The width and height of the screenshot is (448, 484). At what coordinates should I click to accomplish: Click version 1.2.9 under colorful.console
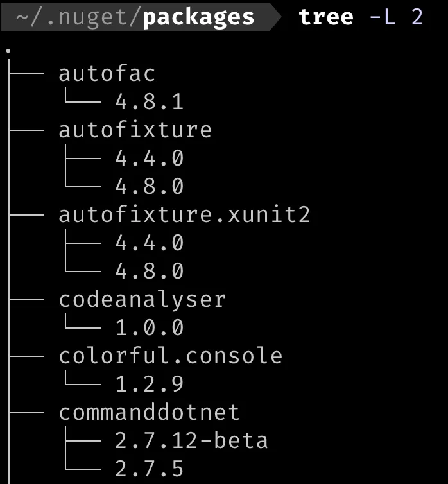150,384
